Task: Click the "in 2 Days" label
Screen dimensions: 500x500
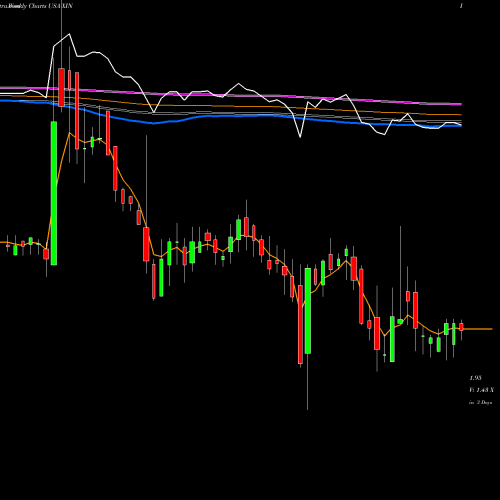Action: coord(481,403)
